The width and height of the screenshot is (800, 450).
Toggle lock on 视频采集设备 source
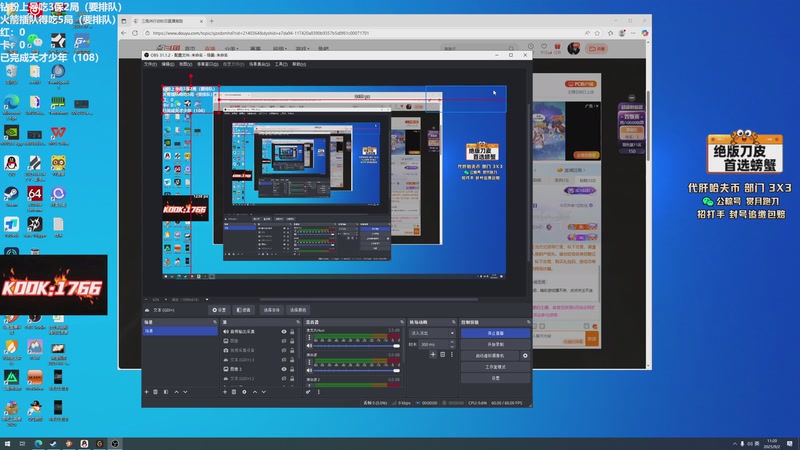tap(292, 351)
